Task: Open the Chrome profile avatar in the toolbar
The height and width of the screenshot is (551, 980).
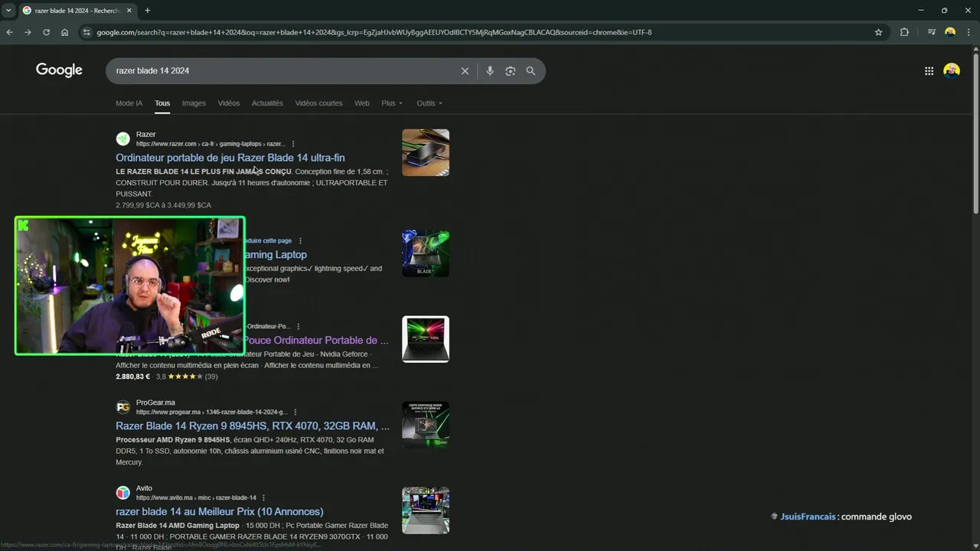Action: coord(950,32)
